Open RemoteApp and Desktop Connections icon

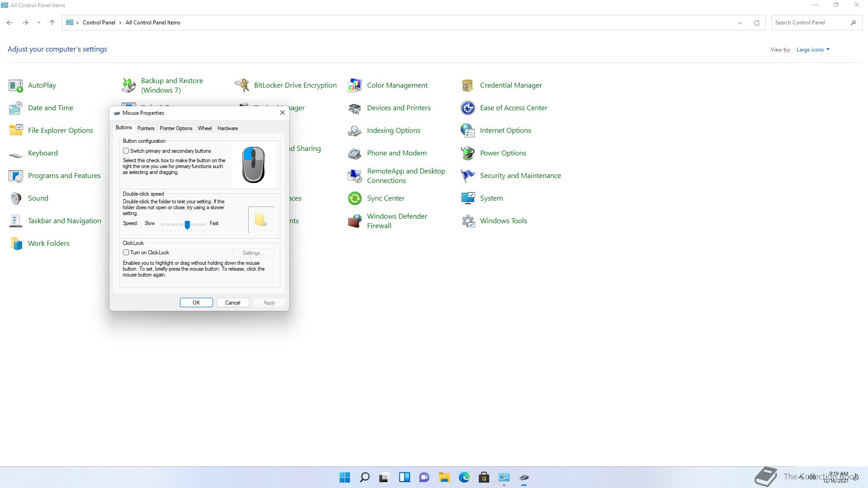pos(355,176)
